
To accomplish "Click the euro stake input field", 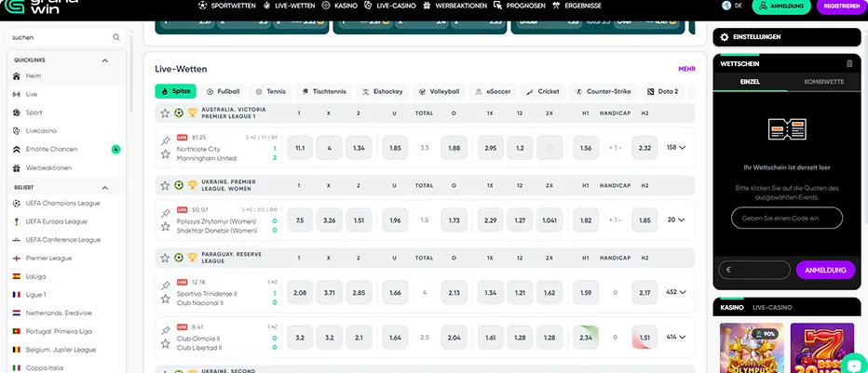I will 754,271.
